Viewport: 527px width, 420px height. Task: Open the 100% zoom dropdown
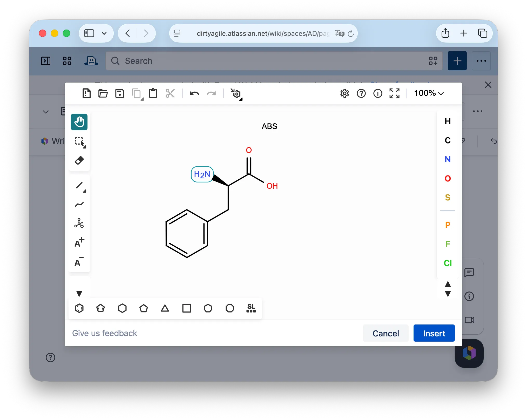tap(429, 93)
